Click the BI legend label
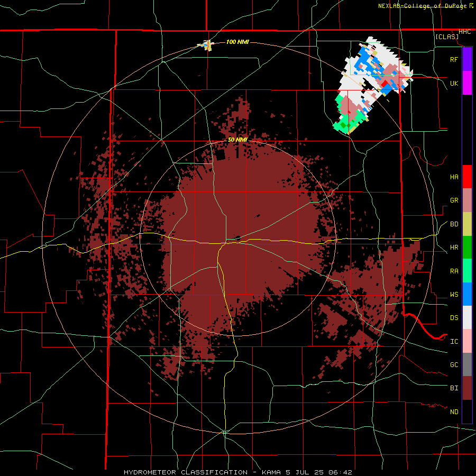The image size is (476, 476). point(454,388)
